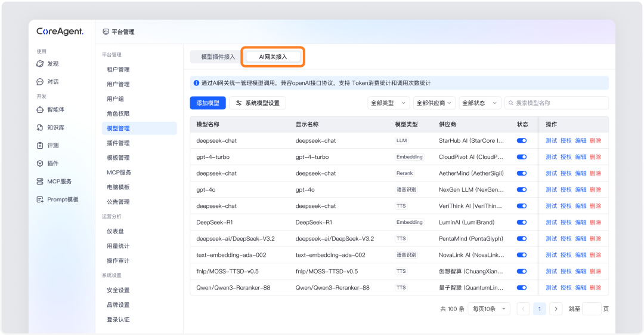
Task: Open the 全部类型 dropdown
Action: click(x=389, y=103)
